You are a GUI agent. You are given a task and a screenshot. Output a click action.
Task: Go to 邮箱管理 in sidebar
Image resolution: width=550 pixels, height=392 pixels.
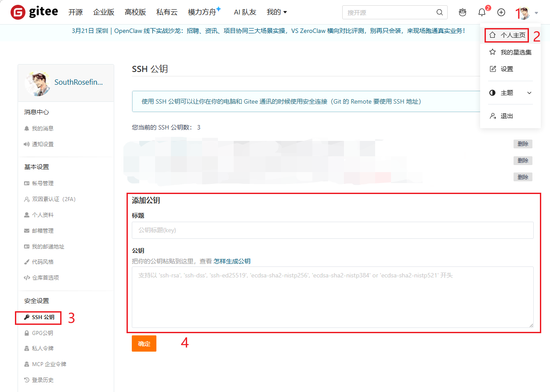click(43, 230)
